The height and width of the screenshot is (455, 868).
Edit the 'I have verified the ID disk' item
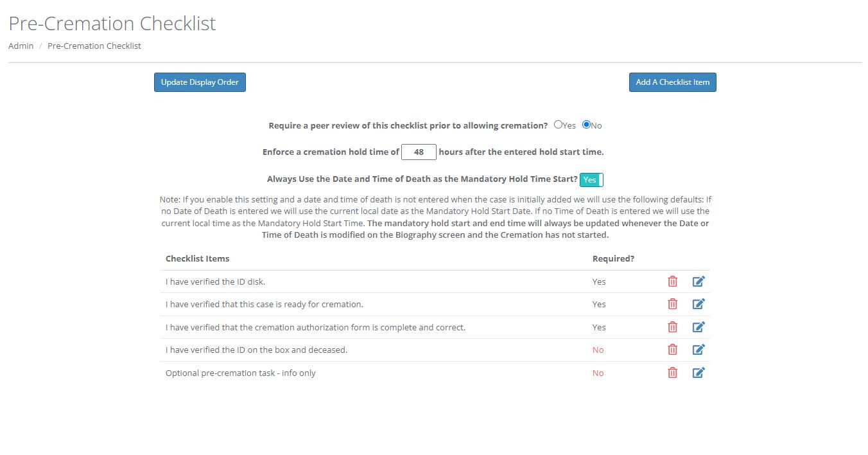click(699, 281)
